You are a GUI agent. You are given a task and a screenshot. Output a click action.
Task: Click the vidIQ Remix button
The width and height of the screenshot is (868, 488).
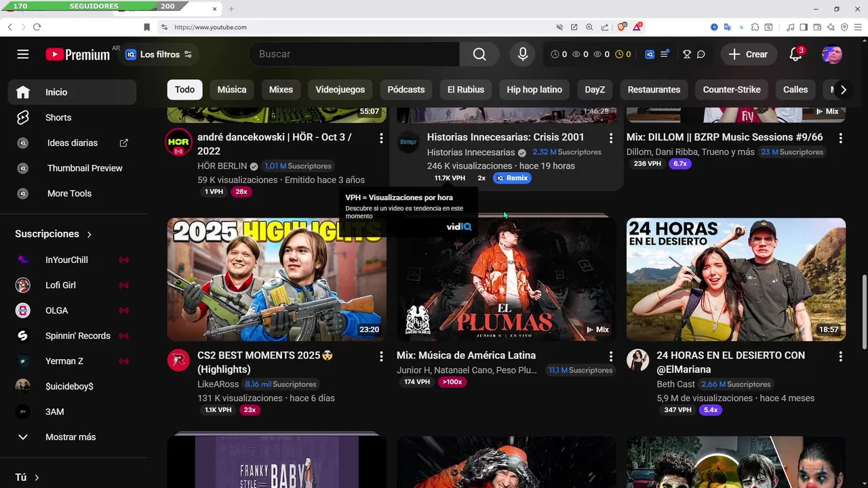point(512,178)
